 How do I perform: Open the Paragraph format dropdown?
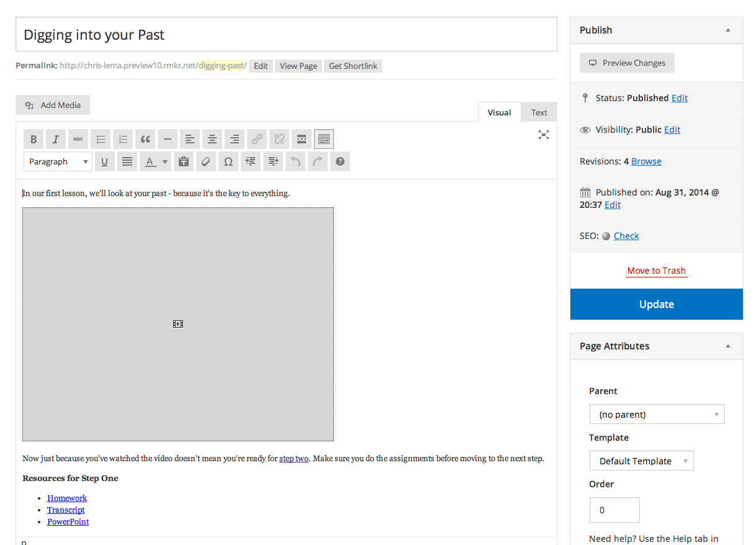(x=58, y=162)
